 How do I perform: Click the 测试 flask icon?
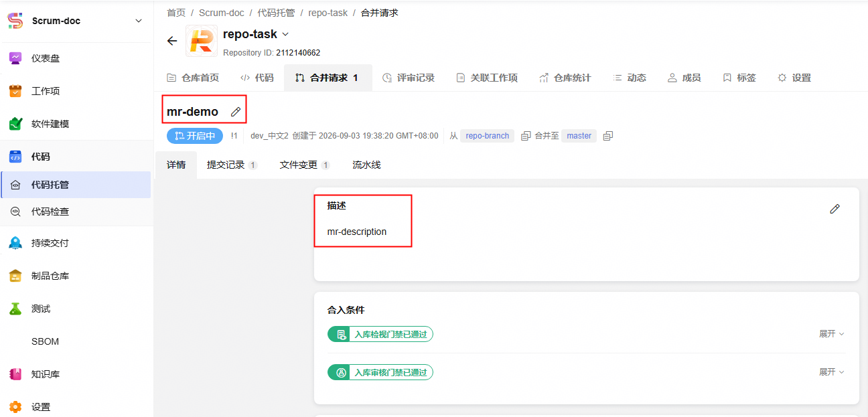(x=15, y=309)
